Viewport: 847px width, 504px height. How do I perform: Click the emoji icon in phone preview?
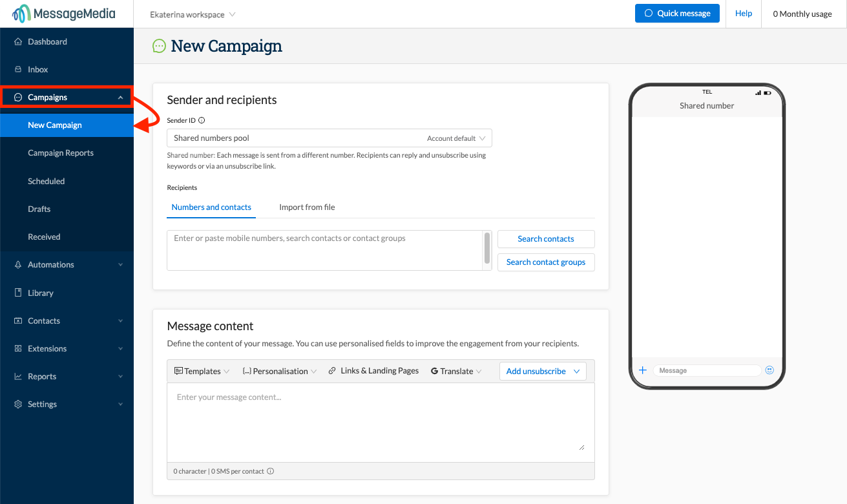click(x=769, y=370)
